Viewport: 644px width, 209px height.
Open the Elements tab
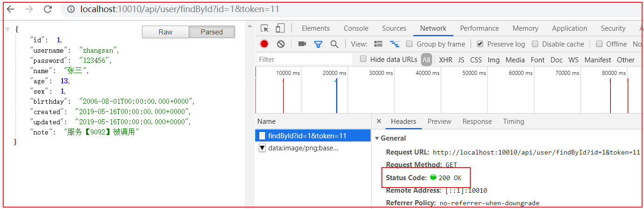pyautogui.click(x=316, y=28)
